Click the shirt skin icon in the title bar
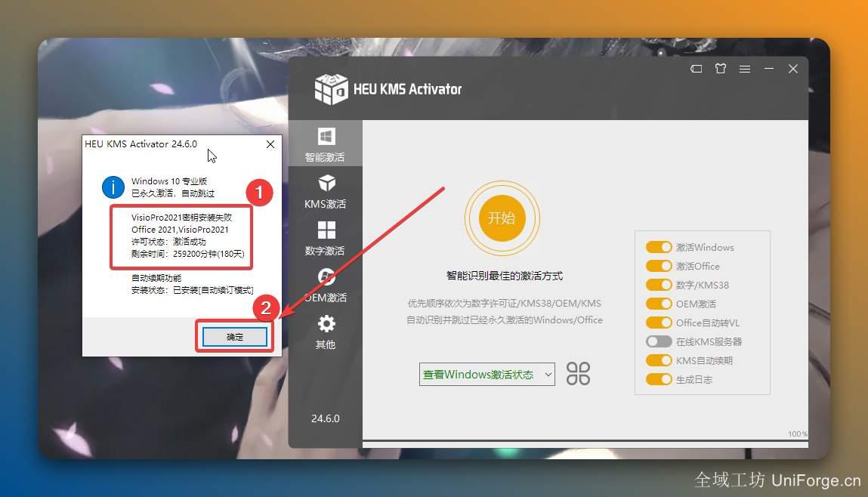The image size is (868, 497). (720, 69)
